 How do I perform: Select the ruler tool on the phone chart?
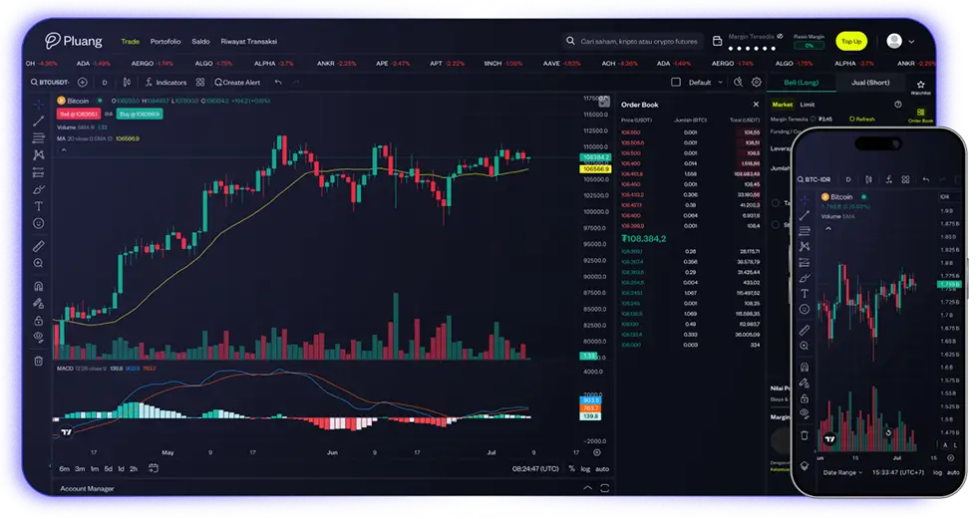pos(805,330)
